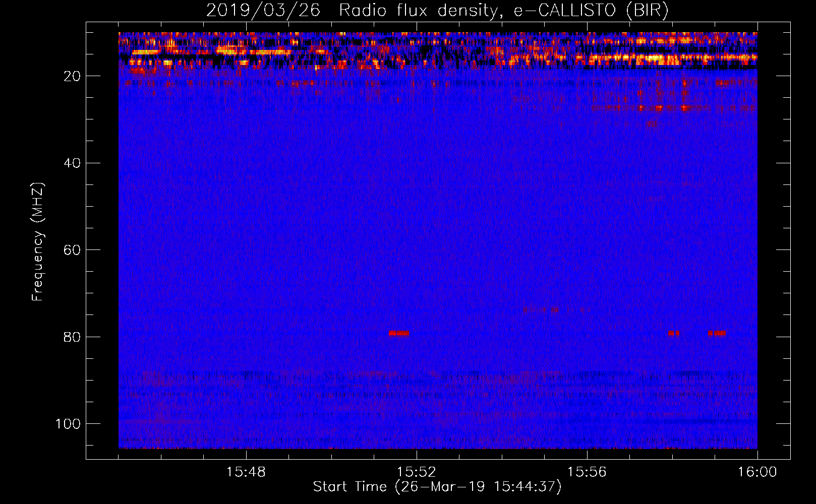This screenshot has width=816, height=504.
Task: Click the "15:48" time tick label
Action: (x=246, y=472)
